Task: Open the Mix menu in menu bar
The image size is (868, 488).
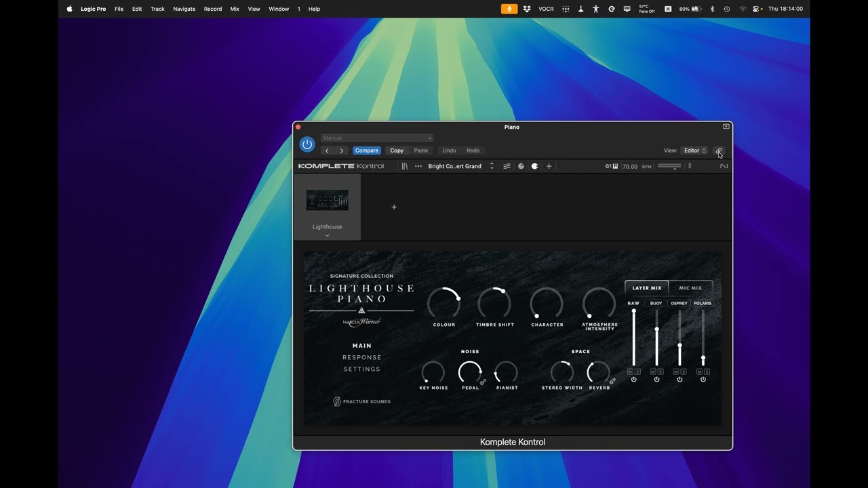Action: 235,9
